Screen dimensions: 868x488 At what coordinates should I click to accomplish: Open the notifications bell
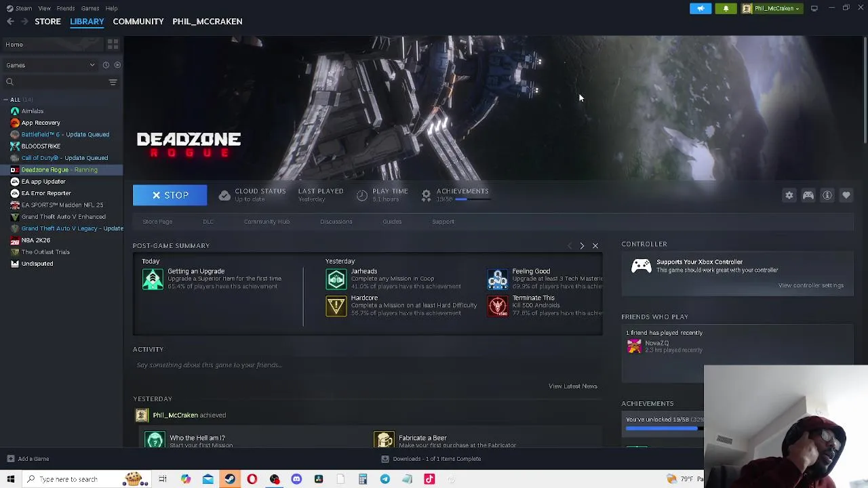(x=726, y=8)
